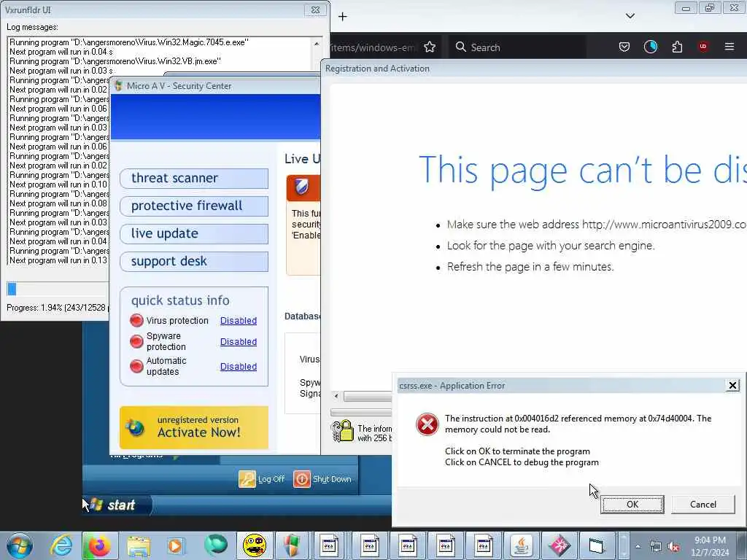747x560 pixels.
Task: Click scroll up arrow in log messages
Action: click(x=317, y=44)
